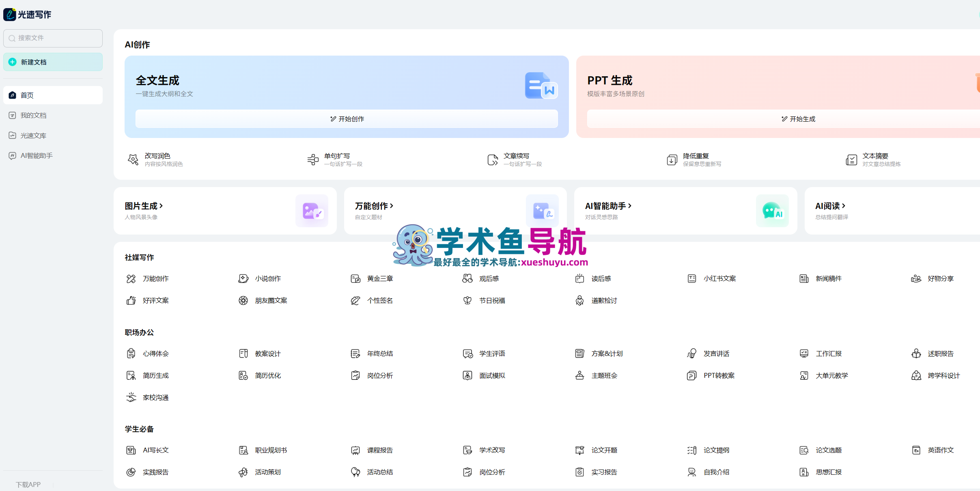
Task: Click the 文本摘要 summary icon
Action: 851,159
